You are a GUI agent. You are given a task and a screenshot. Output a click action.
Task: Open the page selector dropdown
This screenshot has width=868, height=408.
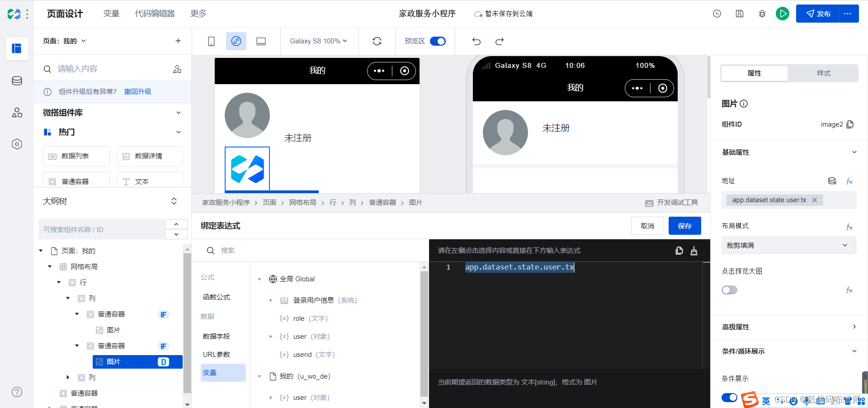coord(64,41)
